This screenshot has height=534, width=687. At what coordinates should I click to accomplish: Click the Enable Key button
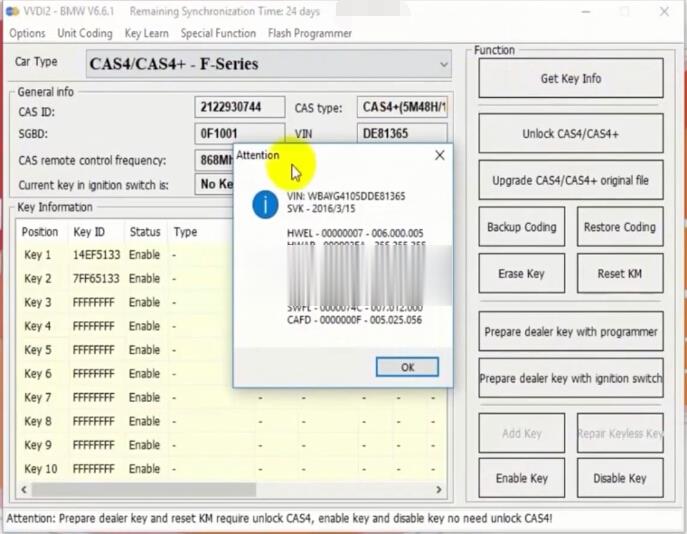click(522, 478)
